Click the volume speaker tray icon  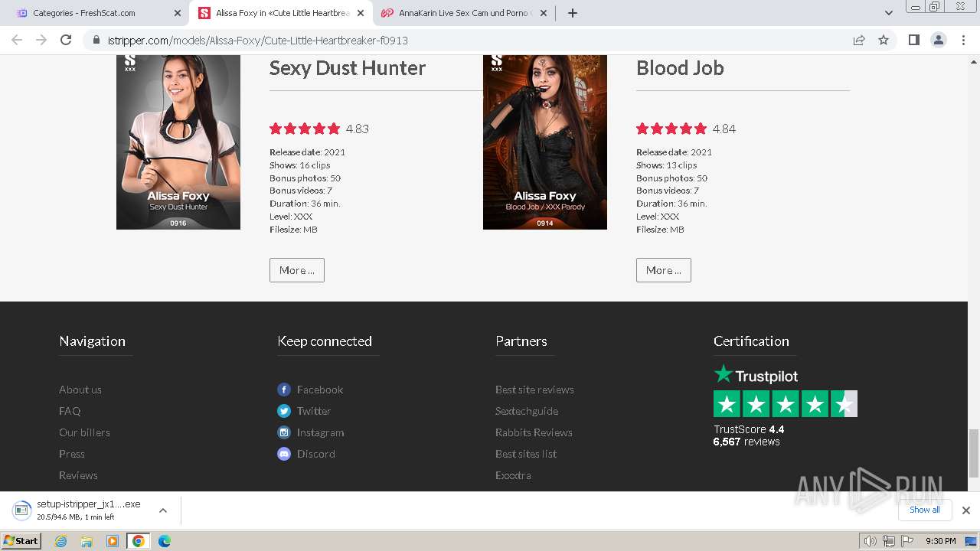870,541
